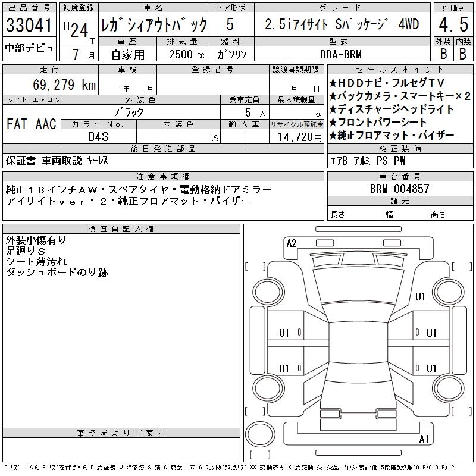
Task: Click the interior grade B cell
Action: 463,54
